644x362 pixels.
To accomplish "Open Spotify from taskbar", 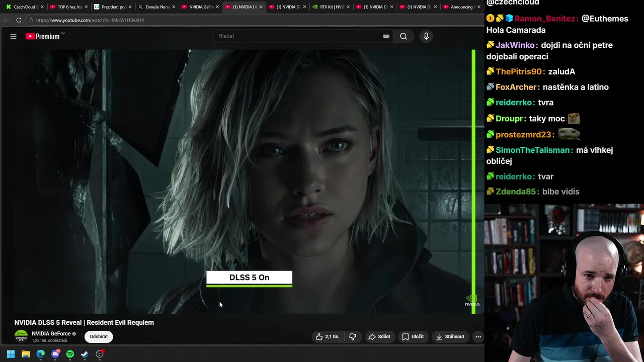I will [70, 354].
